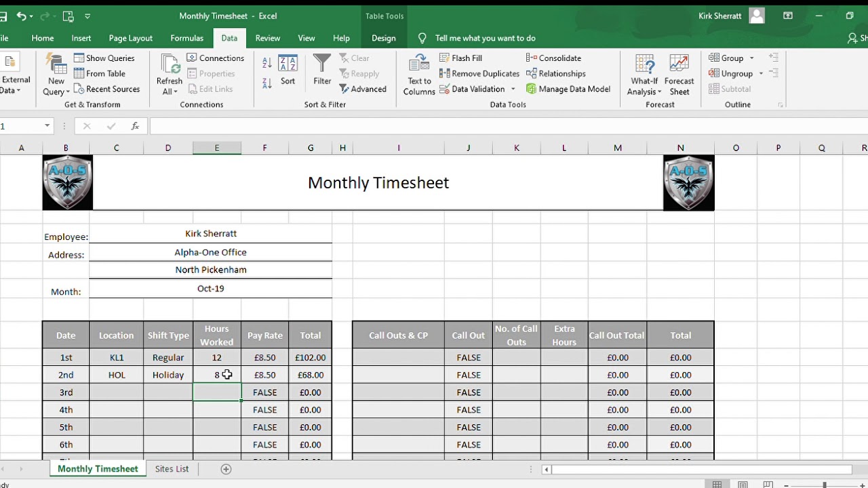Click the Zoom in plus button
Viewport: 868px width, 488px height.
click(x=862, y=485)
